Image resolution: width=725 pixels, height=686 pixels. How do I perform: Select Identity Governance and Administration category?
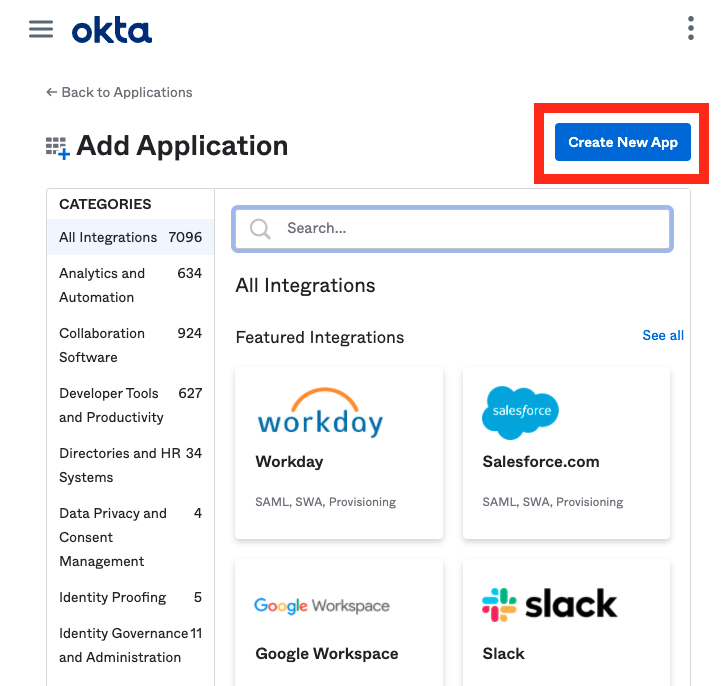pos(130,645)
